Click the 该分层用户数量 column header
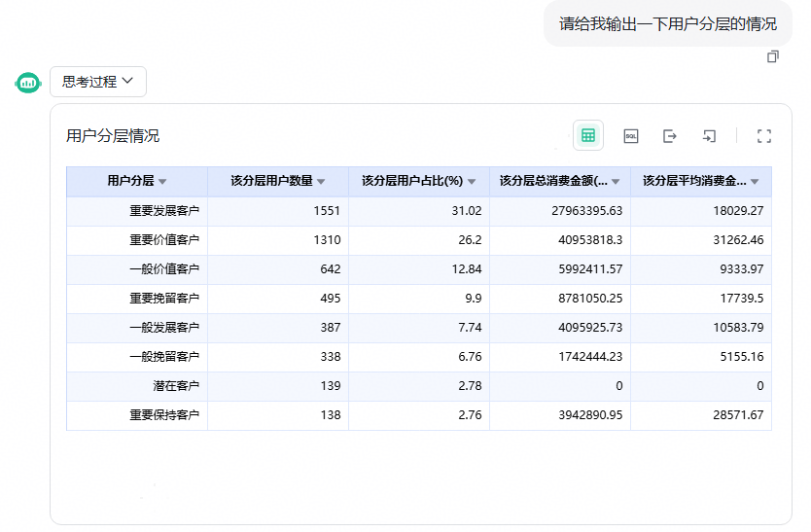 click(x=278, y=182)
